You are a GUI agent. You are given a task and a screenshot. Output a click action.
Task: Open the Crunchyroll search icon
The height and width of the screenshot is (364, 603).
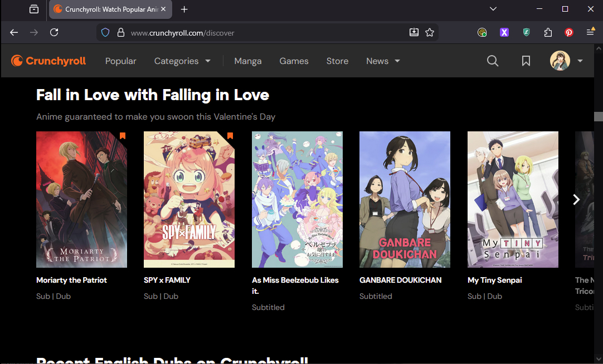(x=493, y=61)
